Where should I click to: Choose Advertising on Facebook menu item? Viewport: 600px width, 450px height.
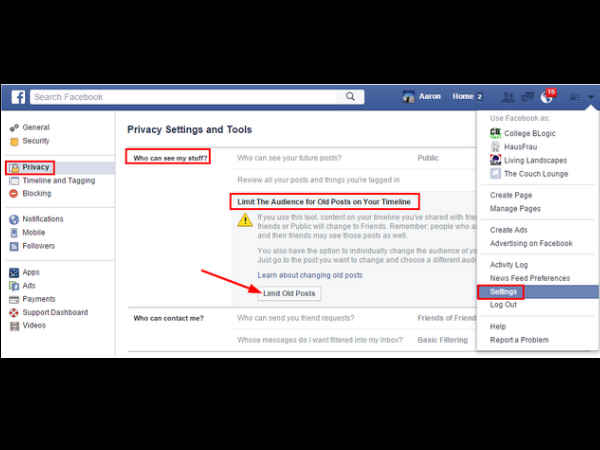531,243
